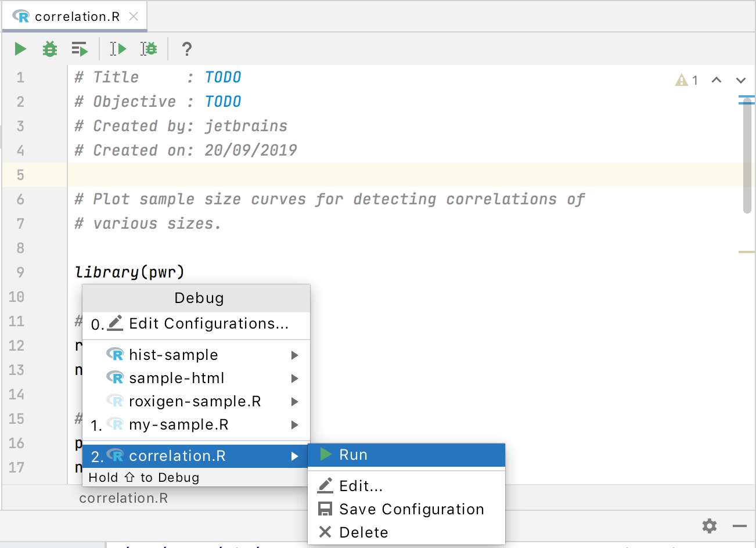Jump to next highlighted problem with the down chevron
The image size is (756, 548).
[x=740, y=80]
